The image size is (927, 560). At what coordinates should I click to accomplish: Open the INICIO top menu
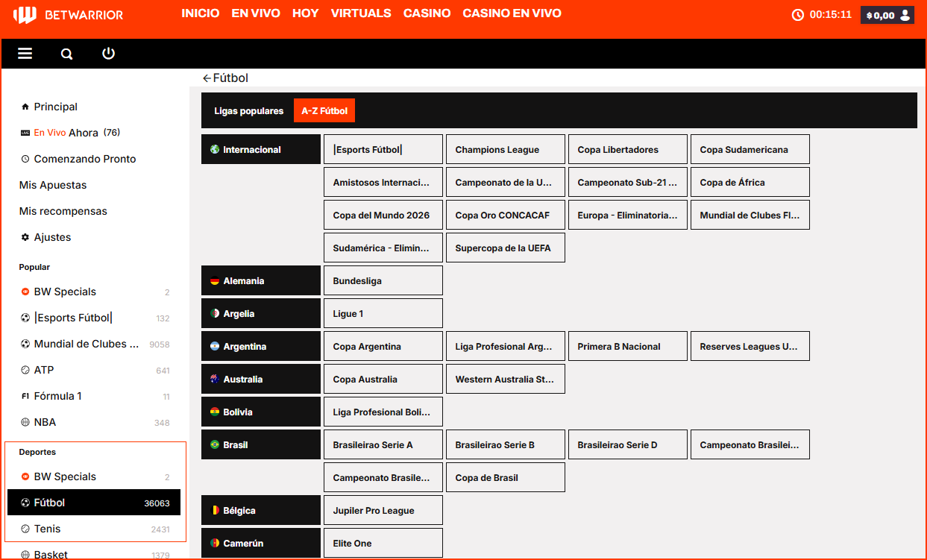(201, 13)
